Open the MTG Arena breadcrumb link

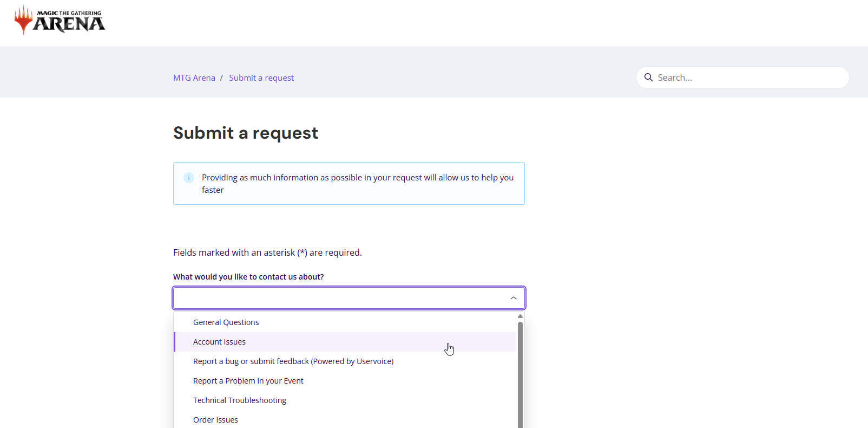194,78
